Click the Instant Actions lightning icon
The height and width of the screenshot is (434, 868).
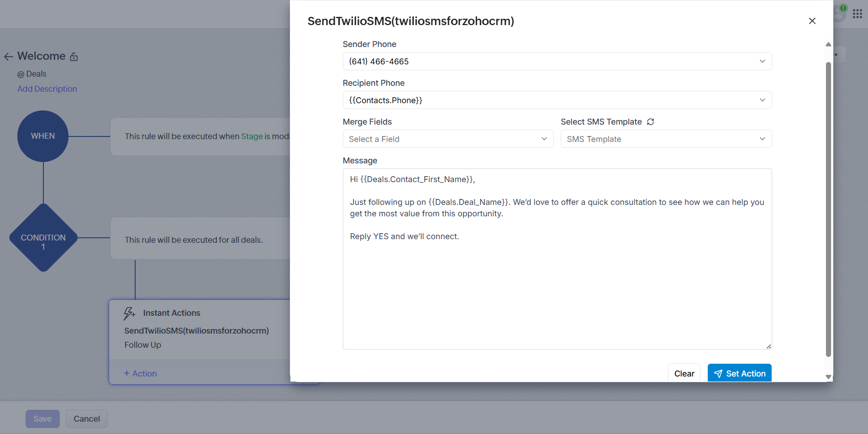129,313
